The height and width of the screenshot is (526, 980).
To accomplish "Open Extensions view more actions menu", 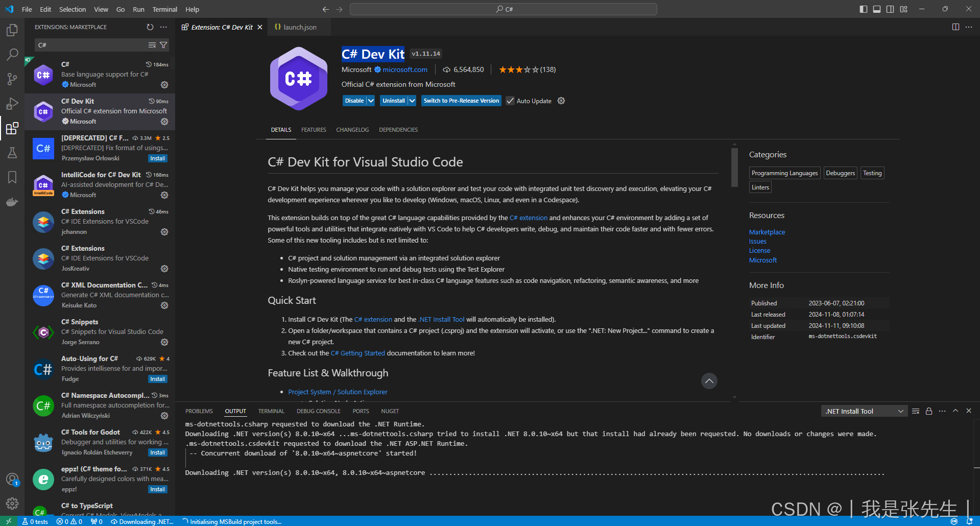I will [x=163, y=27].
